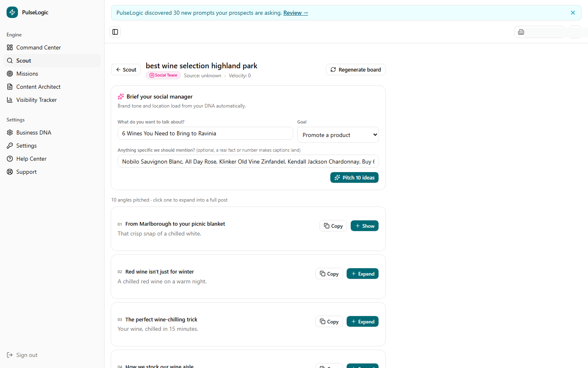Open Settings page from sidebar
This screenshot has width=588, height=368.
pyautogui.click(x=52, y=146)
